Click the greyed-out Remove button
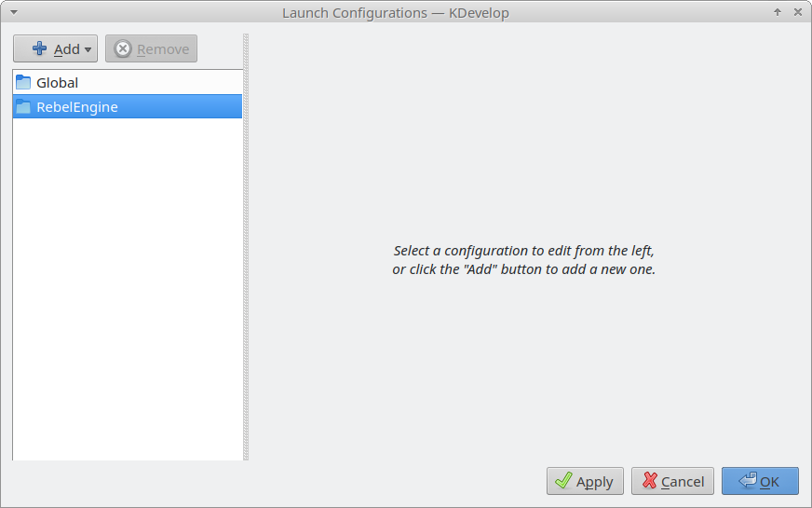This screenshot has height=508, width=812. coord(151,48)
